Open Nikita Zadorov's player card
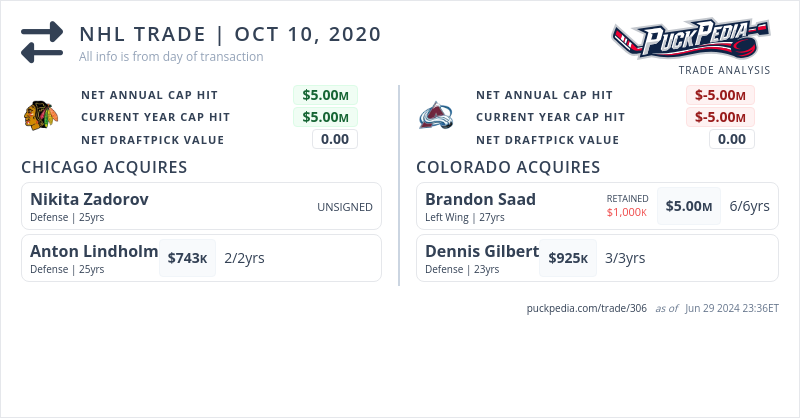This screenshot has width=800, height=418. [90, 199]
